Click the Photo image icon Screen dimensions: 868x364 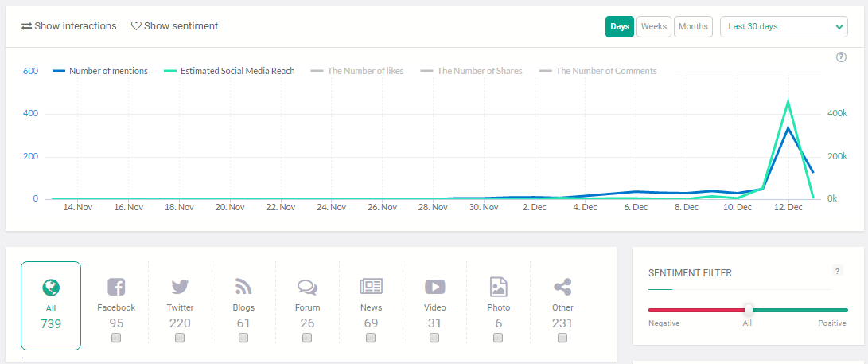(498, 287)
